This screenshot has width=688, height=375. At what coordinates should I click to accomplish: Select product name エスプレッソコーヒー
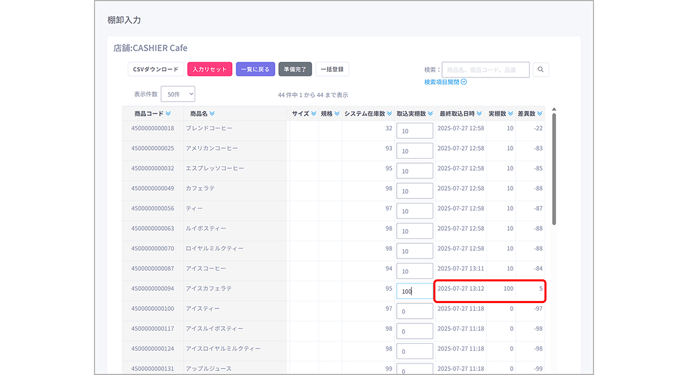[x=215, y=168]
